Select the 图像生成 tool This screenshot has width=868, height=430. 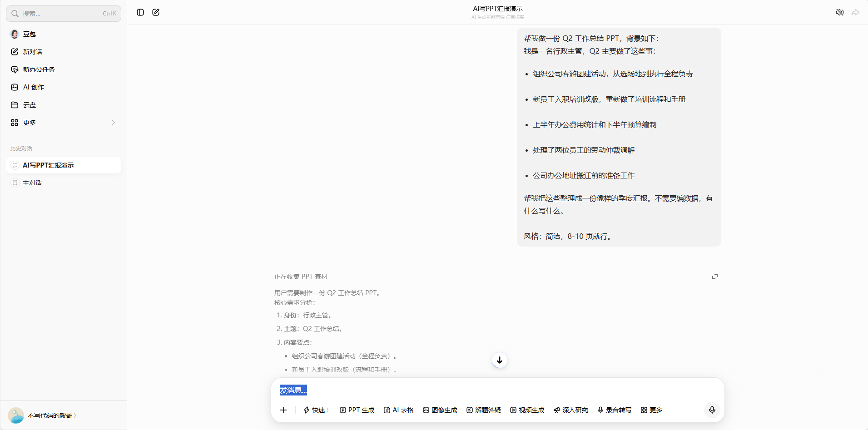click(x=440, y=410)
